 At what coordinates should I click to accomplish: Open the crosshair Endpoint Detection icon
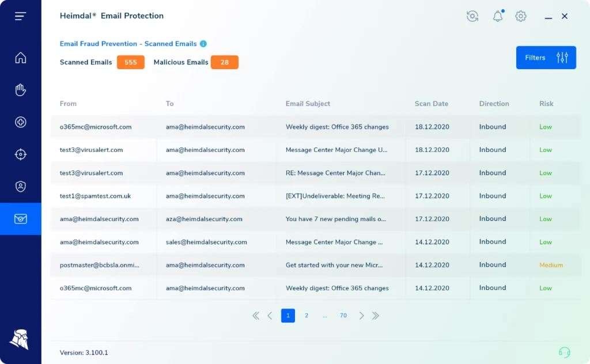pos(20,154)
